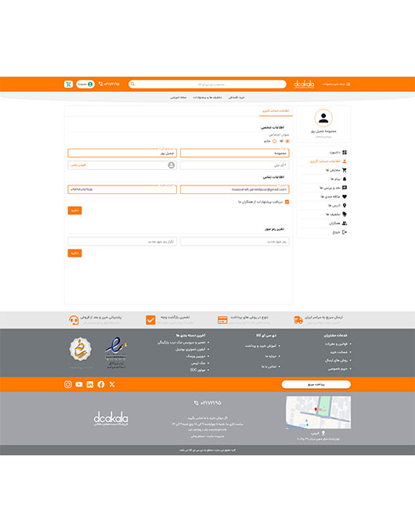Click the phone icon beside header phone number
The width and height of the screenshot is (415, 532).
tap(100, 84)
